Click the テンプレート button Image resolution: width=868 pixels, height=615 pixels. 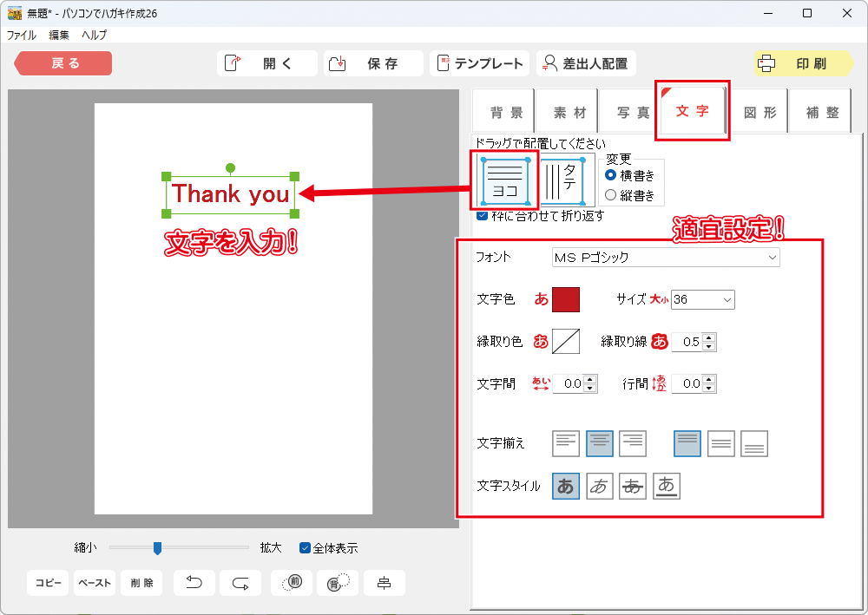(x=480, y=63)
